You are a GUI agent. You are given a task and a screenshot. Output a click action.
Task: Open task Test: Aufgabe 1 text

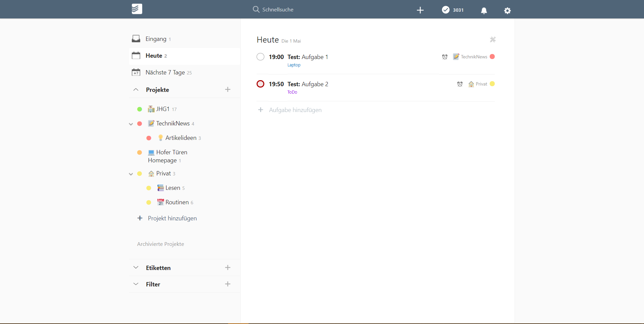click(308, 57)
